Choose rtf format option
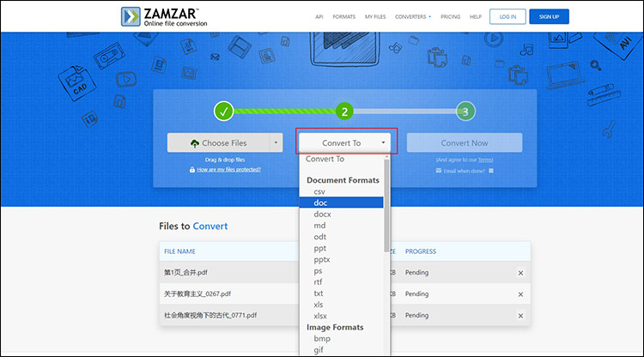This screenshot has height=357, width=644. (341, 281)
